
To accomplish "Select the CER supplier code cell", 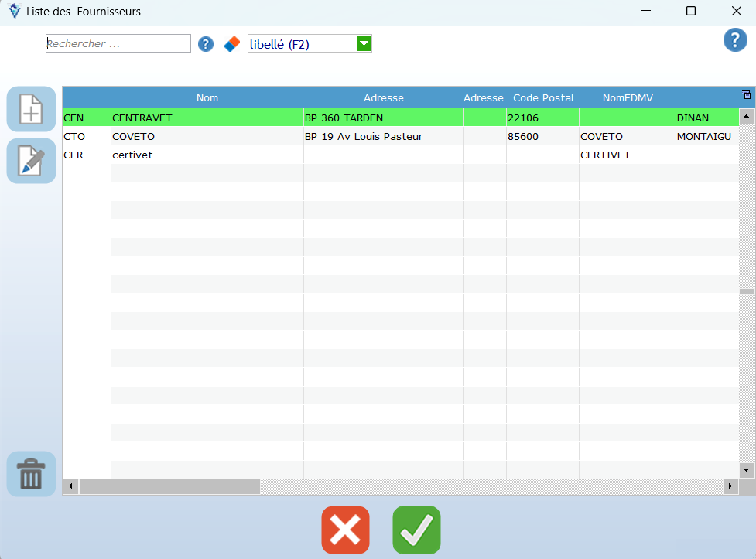I will pyautogui.click(x=87, y=155).
